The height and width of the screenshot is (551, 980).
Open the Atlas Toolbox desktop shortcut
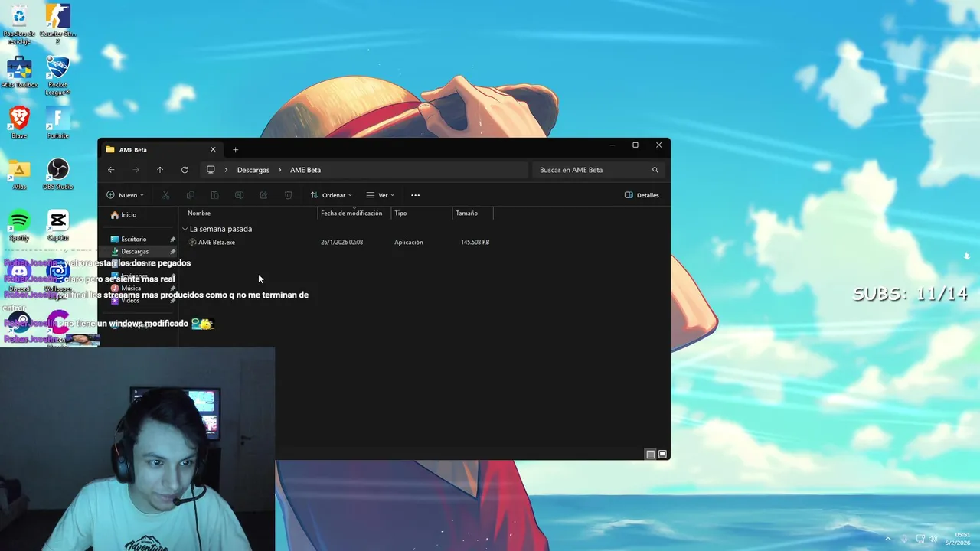(19, 73)
